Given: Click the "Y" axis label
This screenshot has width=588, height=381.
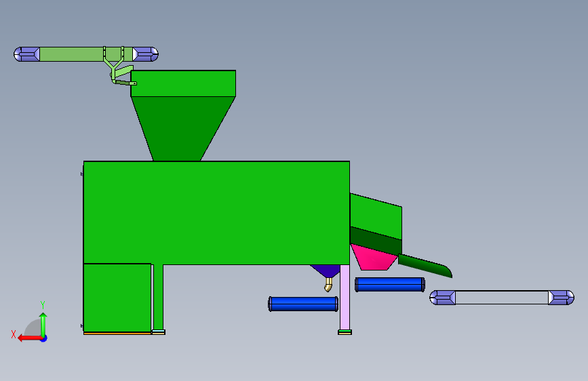Looking at the screenshot, I should pos(43,305).
